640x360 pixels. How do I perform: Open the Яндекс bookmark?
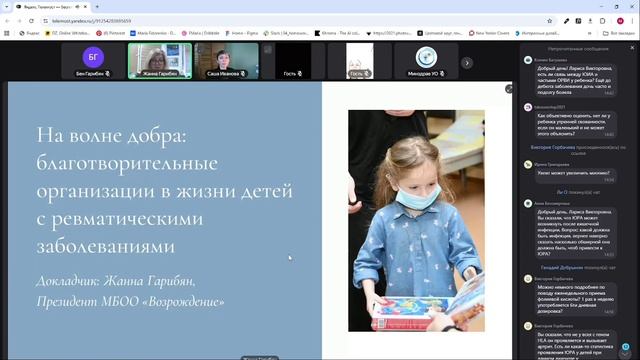coord(29,33)
